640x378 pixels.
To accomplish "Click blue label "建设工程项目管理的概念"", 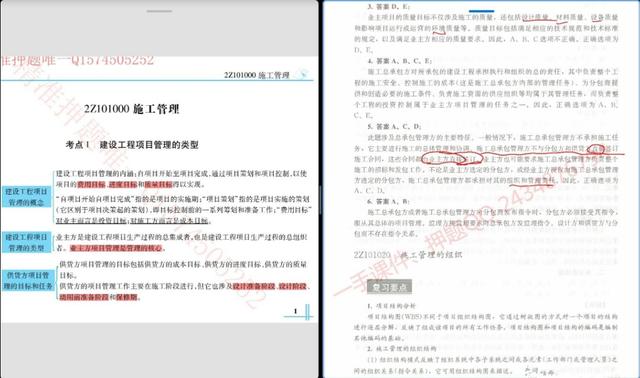I will pos(27,197).
